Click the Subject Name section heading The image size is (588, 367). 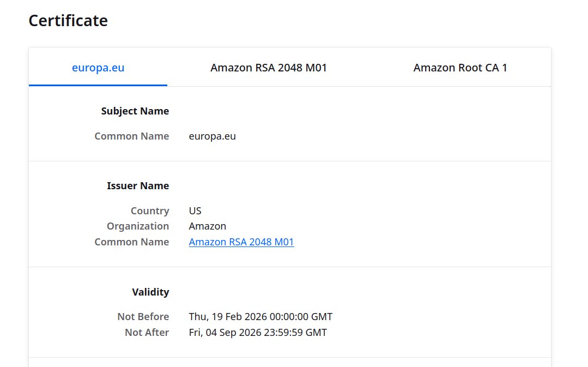[x=135, y=111]
